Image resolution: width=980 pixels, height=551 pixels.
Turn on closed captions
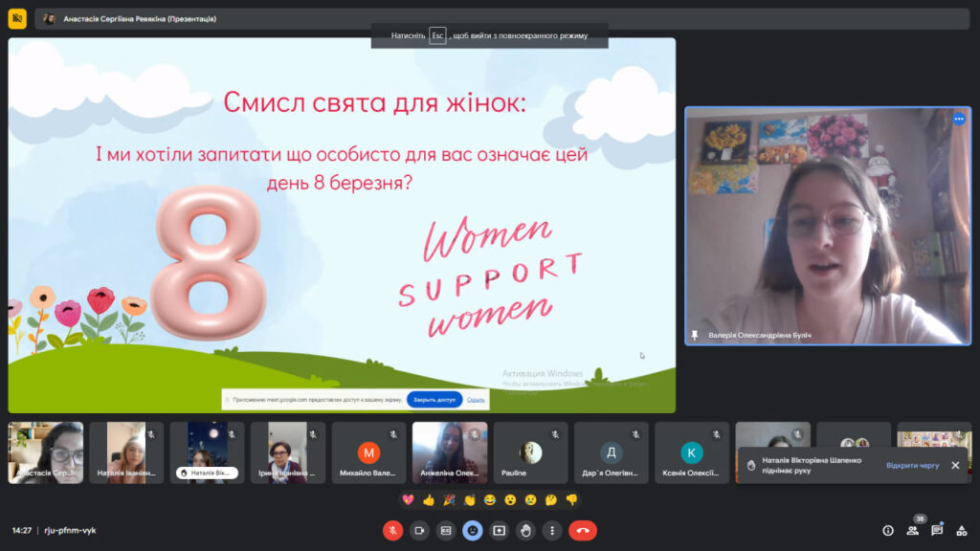pyautogui.click(x=446, y=530)
